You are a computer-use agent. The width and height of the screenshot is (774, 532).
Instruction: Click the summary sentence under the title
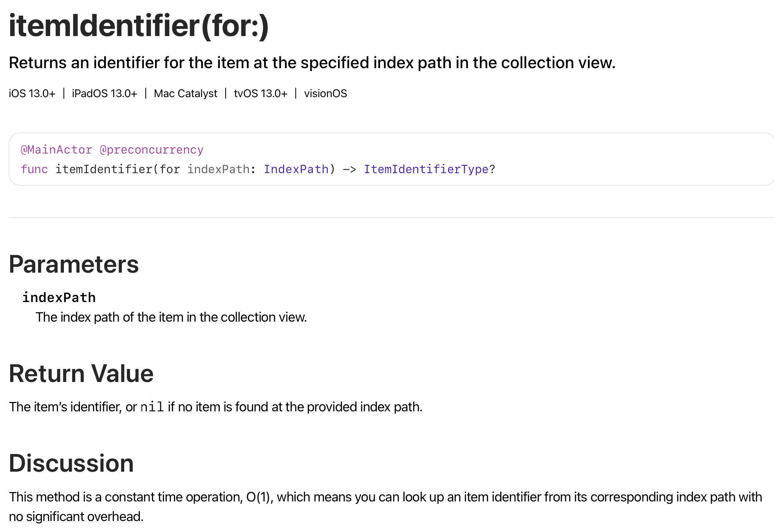tap(312, 63)
